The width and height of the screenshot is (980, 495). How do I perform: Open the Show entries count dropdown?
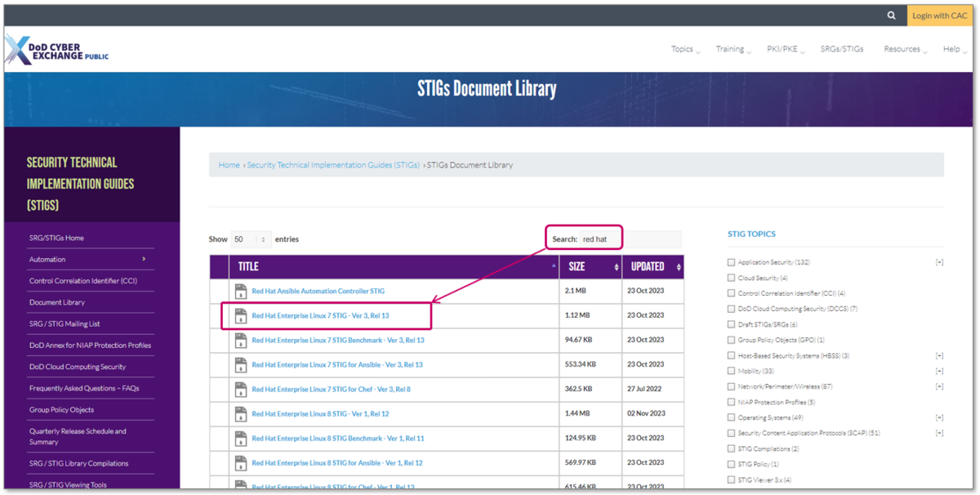[x=251, y=239]
